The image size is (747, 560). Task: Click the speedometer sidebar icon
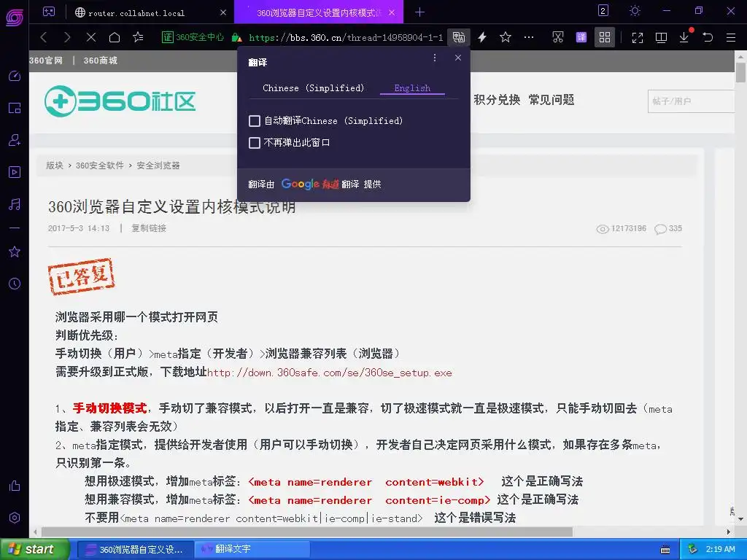point(15,76)
